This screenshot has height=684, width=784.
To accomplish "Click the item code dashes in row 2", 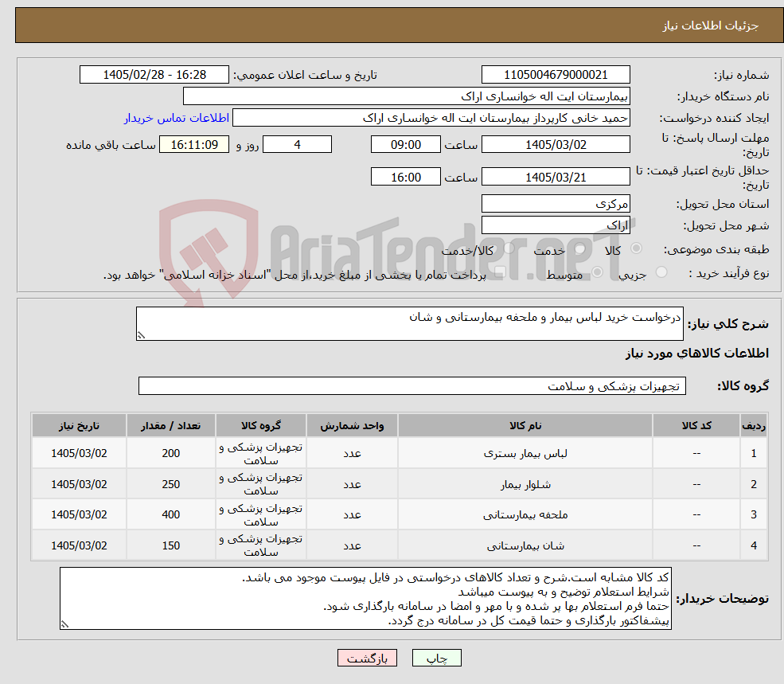I will [x=696, y=484].
